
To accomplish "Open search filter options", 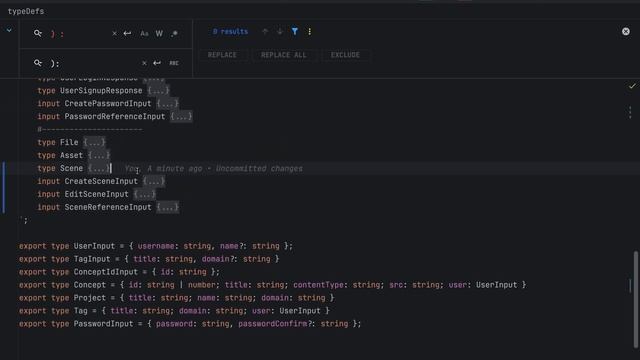I will coord(295,31).
